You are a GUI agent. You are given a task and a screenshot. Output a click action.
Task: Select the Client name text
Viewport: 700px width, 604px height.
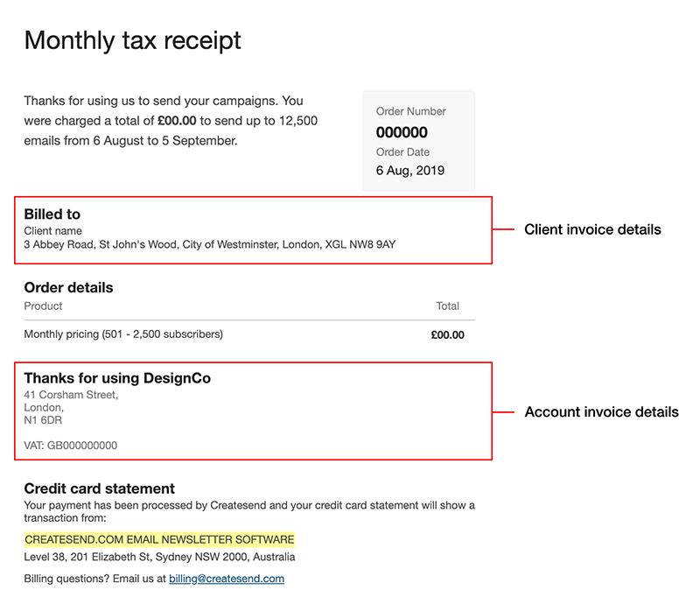coord(52,230)
